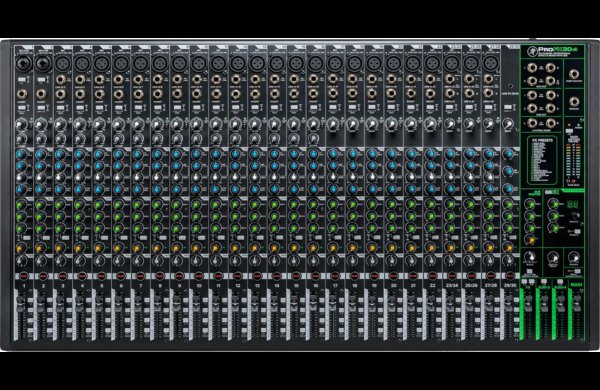The image size is (600, 390).
Task: Click the channel number 7 label
Action: coord(140,286)
